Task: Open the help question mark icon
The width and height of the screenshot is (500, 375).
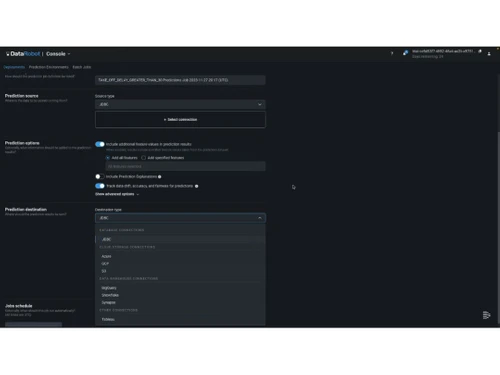Action: (x=392, y=53)
